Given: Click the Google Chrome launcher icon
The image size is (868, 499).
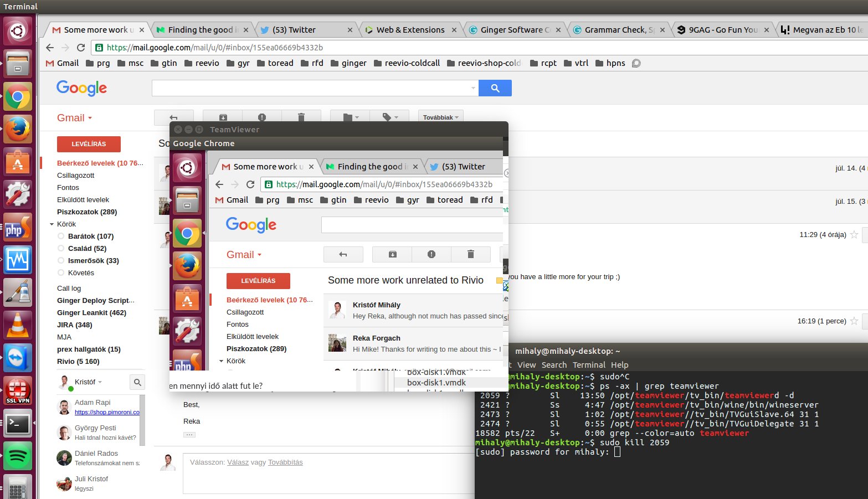Looking at the screenshot, I should (x=18, y=97).
